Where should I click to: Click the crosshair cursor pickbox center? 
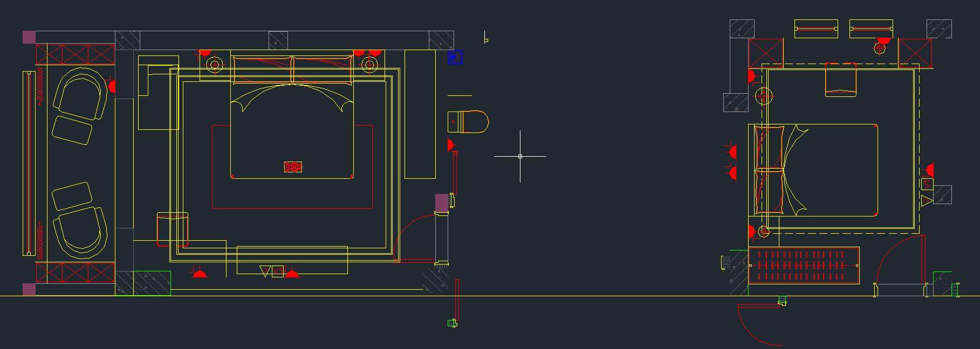(x=520, y=156)
